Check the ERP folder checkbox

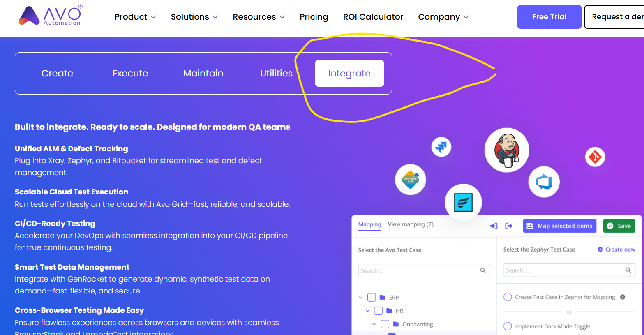(372, 297)
